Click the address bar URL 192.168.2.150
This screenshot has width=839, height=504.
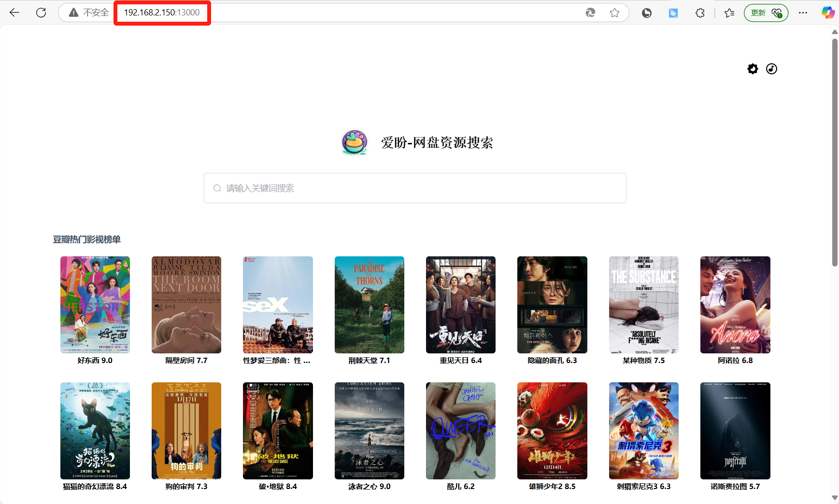[161, 13]
